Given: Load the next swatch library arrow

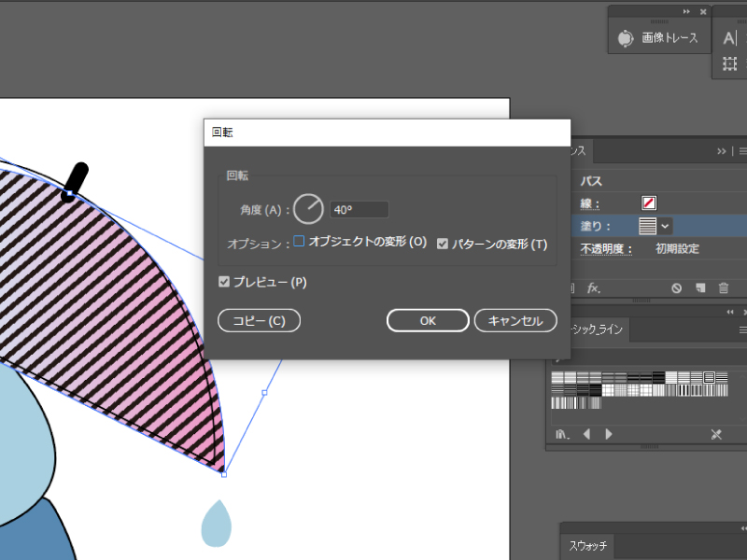Looking at the screenshot, I should 609,434.
